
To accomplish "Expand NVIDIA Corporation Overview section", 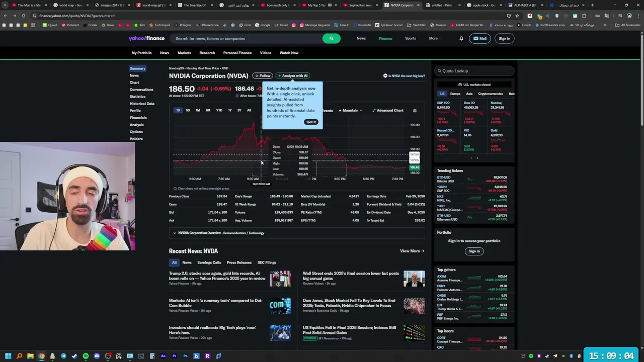I will [297, 233].
